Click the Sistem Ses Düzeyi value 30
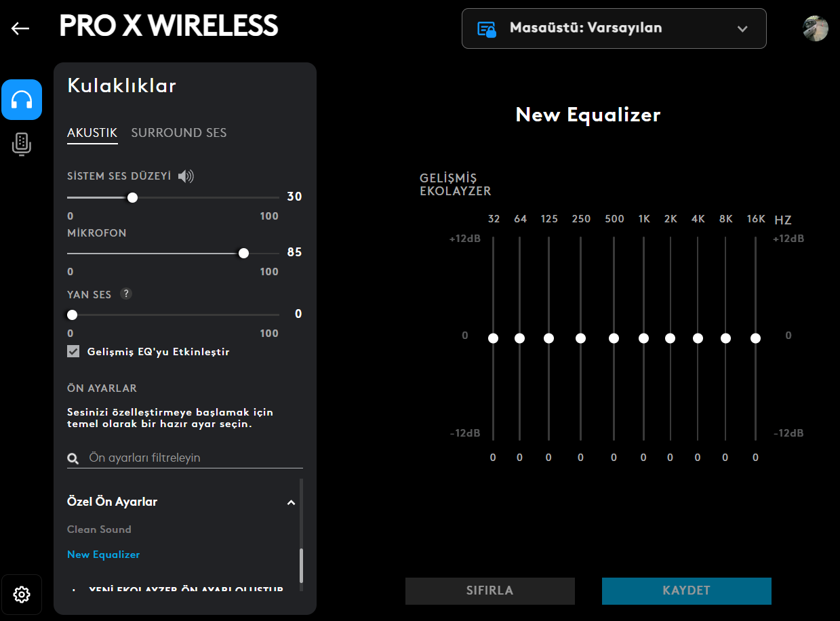The width and height of the screenshot is (840, 621). pos(294,197)
